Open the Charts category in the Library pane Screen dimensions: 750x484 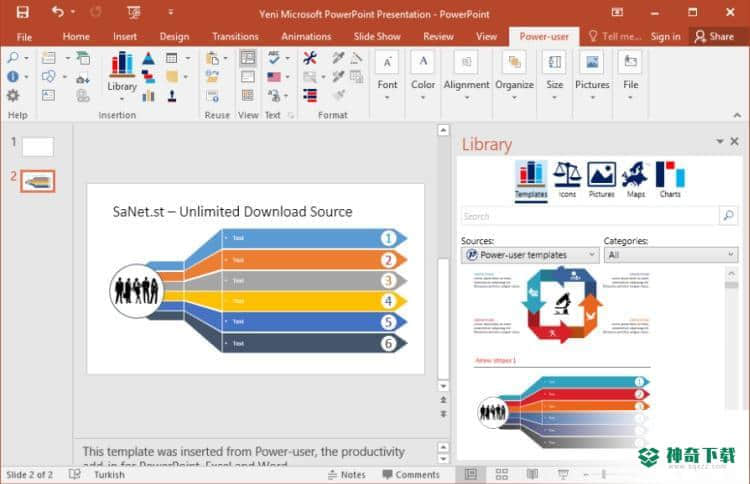coord(670,180)
